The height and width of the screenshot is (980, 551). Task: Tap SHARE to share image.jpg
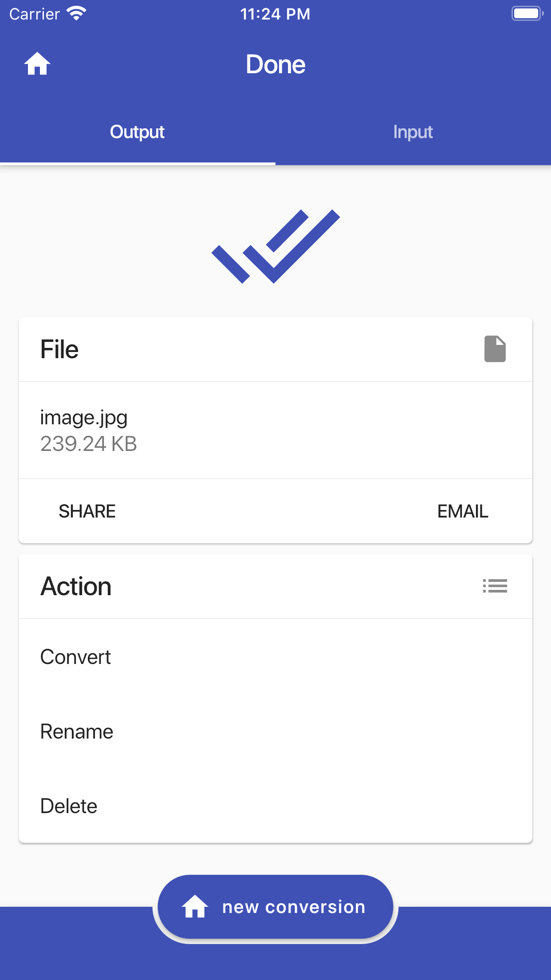coord(87,511)
